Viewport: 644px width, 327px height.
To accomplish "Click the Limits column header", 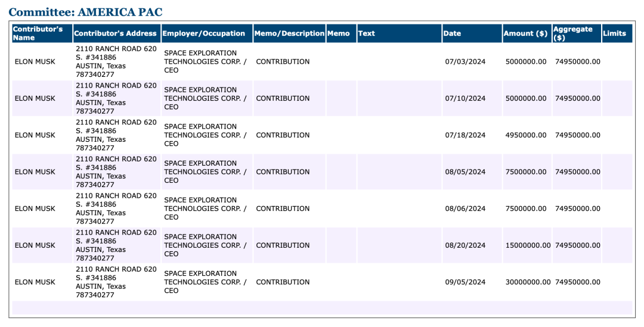I will pos(614,33).
